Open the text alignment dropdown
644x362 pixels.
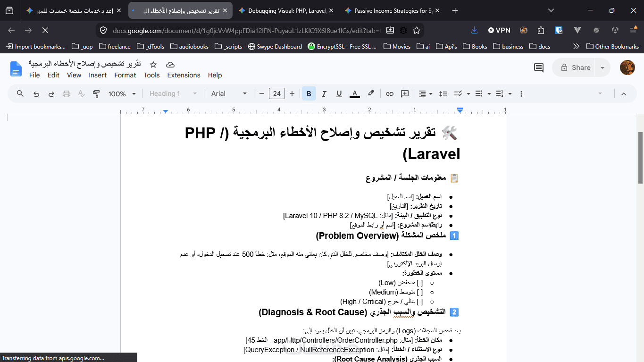click(x=426, y=94)
